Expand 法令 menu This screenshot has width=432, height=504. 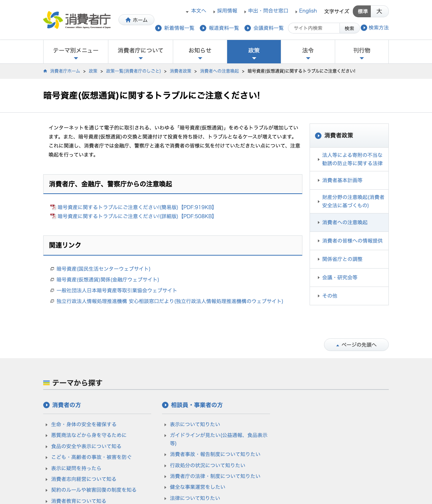point(308,52)
